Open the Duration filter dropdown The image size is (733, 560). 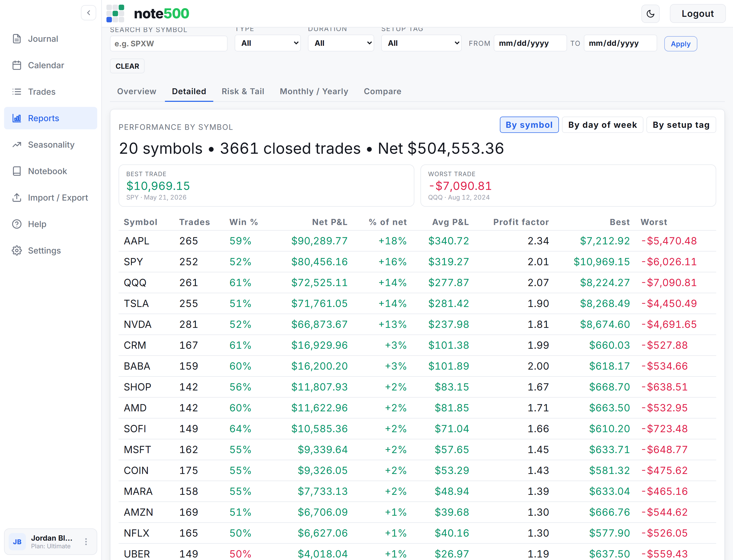pos(341,43)
